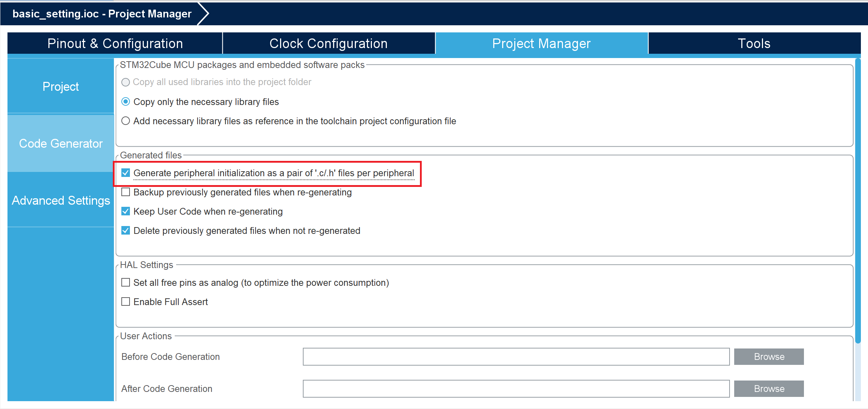The width and height of the screenshot is (868, 409).
Task: Uncheck Delete previously generated files checkbox
Action: 126,231
